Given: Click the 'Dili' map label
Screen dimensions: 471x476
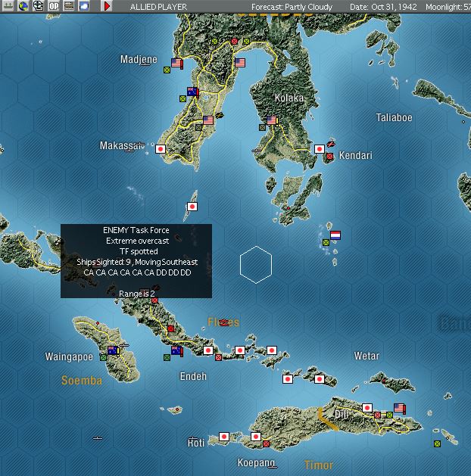Looking at the screenshot, I should point(342,414).
